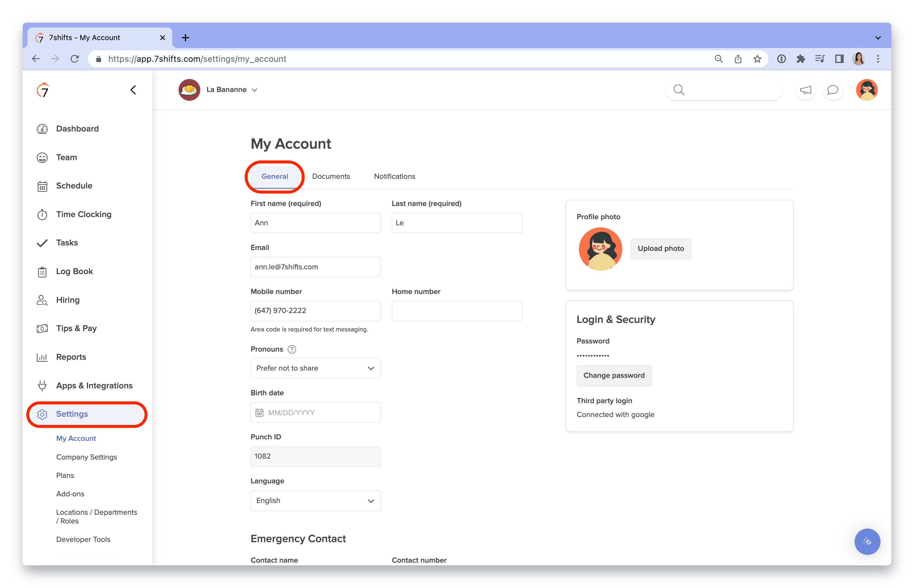Click the Birth date input field
This screenshot has width=914, height=588.
tap(316, 413)
